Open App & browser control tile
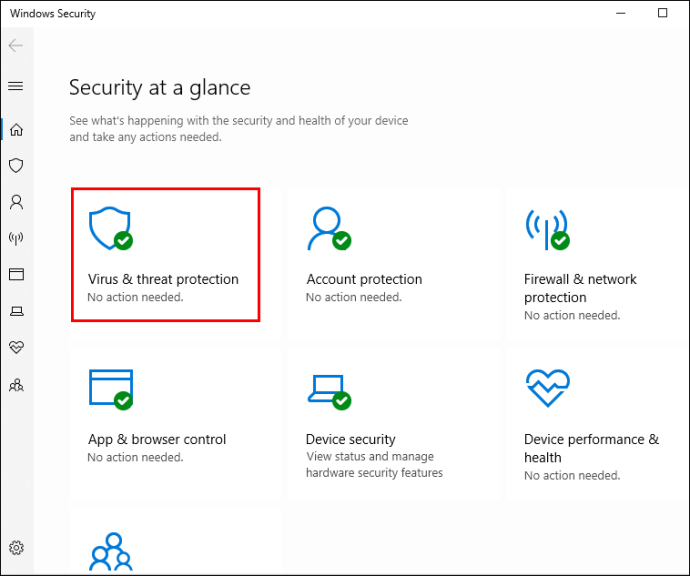Viewport: 690px width, 576px height. tap(175, 423)
